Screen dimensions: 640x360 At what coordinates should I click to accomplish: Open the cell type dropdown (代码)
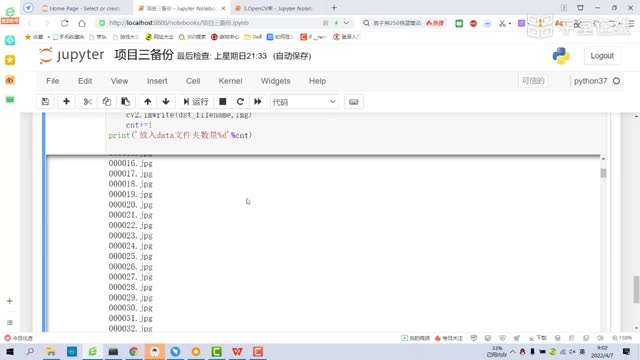click(x=304, y=102)
